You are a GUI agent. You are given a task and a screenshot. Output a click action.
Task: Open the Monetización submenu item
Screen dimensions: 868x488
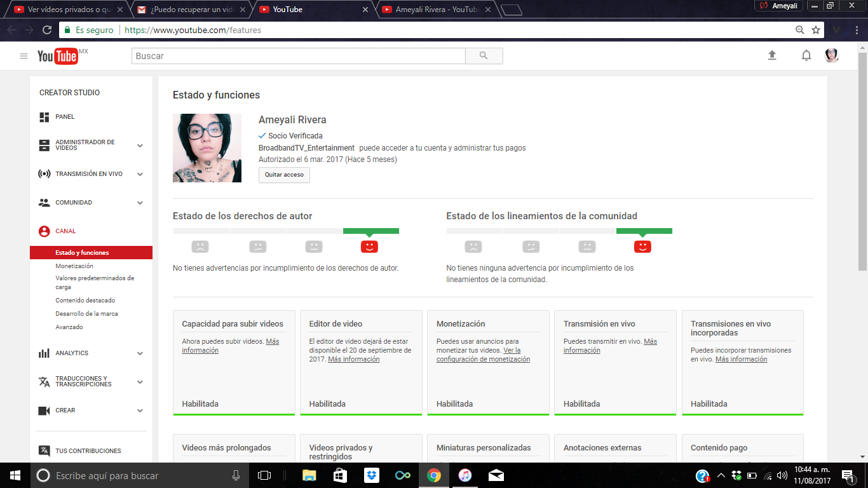pos(74,266)
